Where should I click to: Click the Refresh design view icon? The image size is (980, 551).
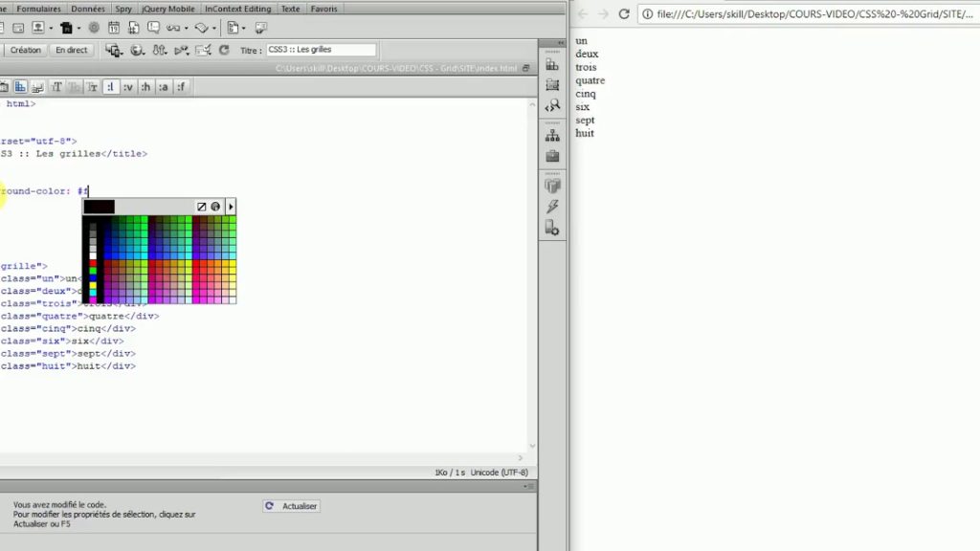coord(224,50)
